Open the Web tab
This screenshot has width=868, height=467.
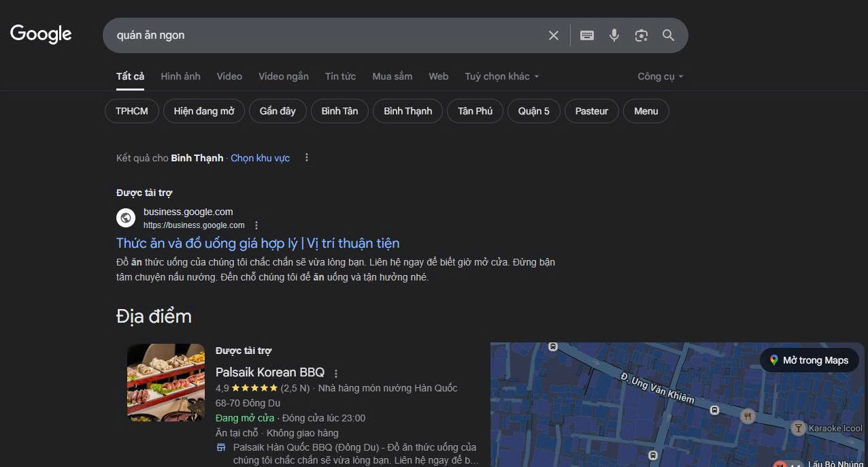tap(438, 76)
